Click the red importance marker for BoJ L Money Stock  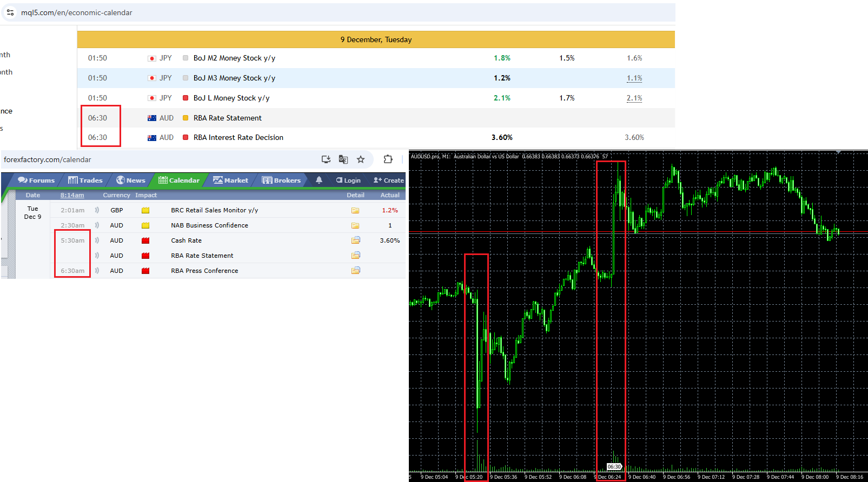click(185, 98)
